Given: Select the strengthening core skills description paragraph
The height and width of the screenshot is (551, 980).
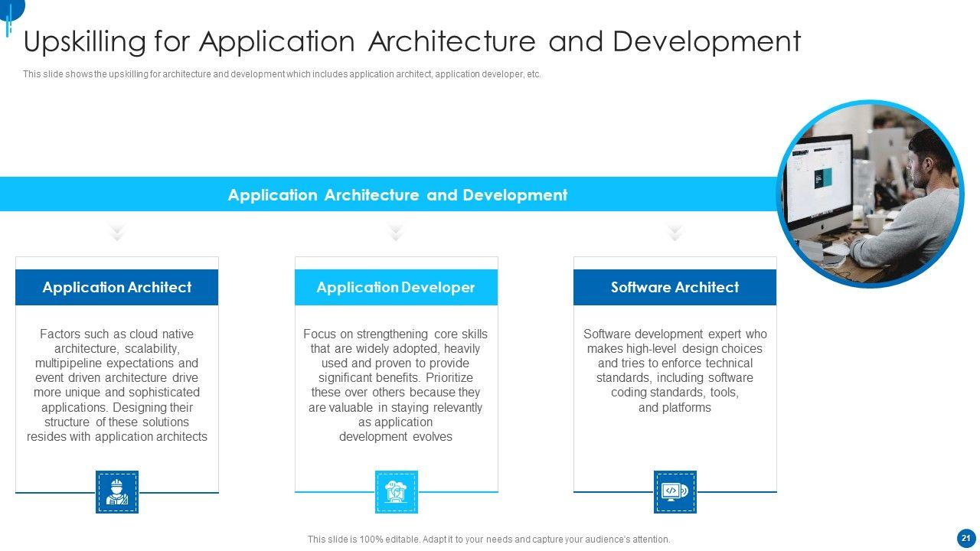Looking at the screenshot, I should tap(396, 386).
